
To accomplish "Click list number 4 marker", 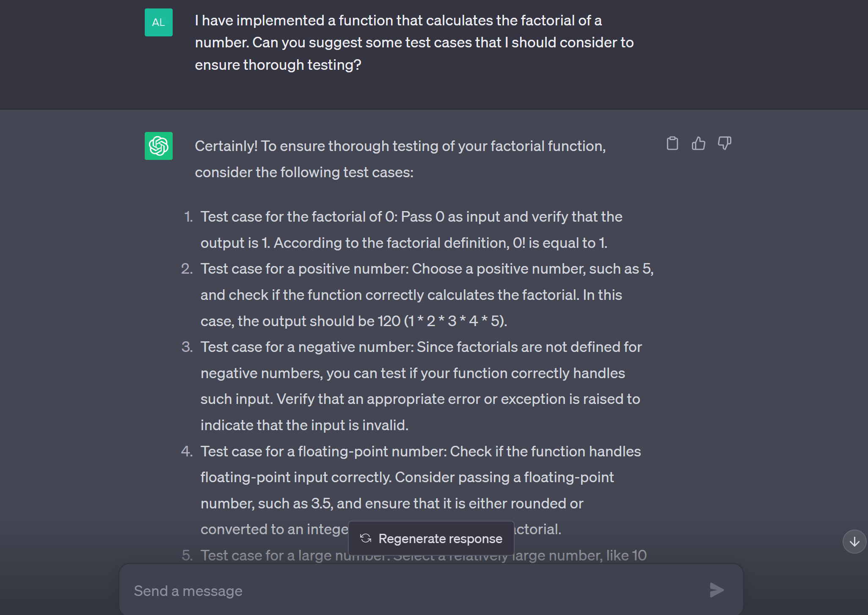I will coord(187,451).
